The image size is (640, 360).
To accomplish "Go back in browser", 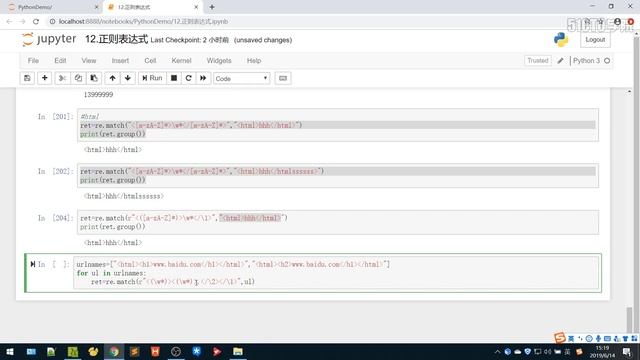I will tap(9, 22).
